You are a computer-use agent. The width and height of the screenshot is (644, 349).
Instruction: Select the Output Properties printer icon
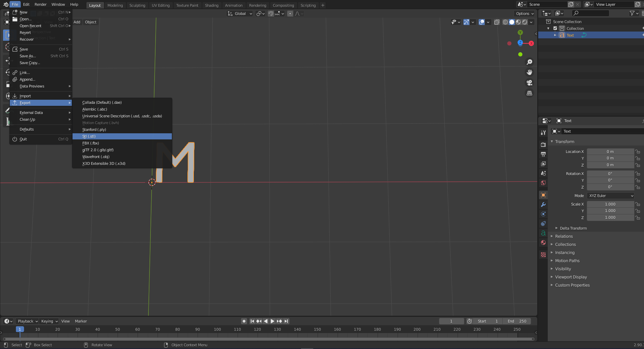coord(543,154)
